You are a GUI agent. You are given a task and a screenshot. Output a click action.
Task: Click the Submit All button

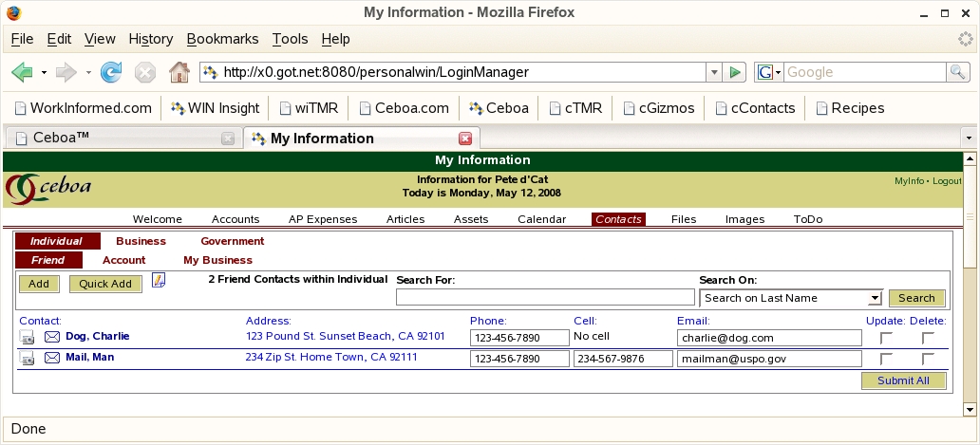[x=903, y=380]
